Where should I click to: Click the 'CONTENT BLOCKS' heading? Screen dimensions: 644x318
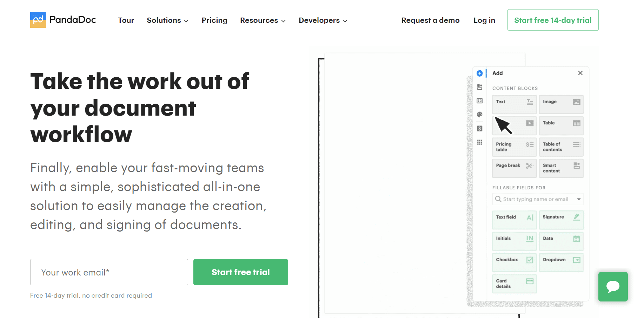(x=515, y=88)
